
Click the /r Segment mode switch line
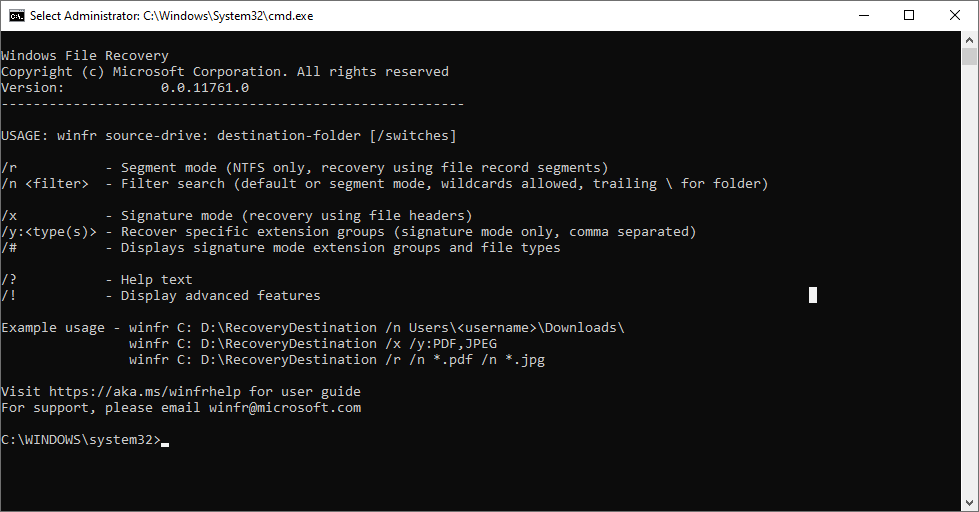pos(305,168)
